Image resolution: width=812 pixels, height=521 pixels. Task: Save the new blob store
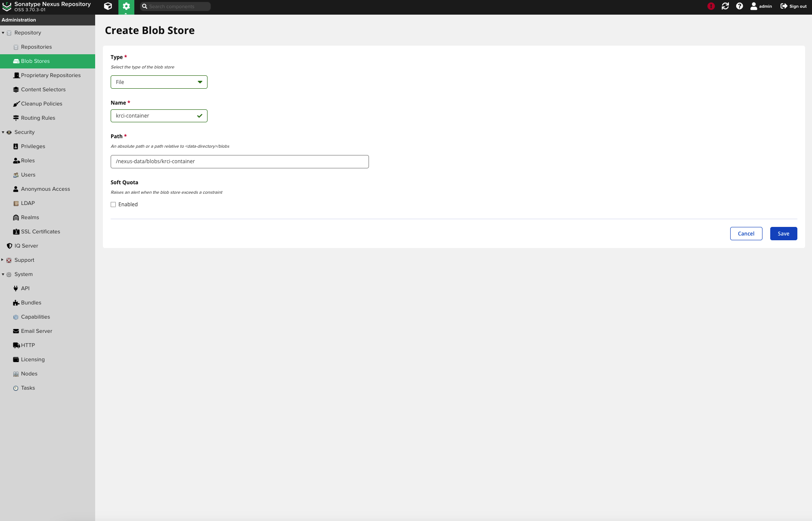pyautogui.click(x=783, y=233)
